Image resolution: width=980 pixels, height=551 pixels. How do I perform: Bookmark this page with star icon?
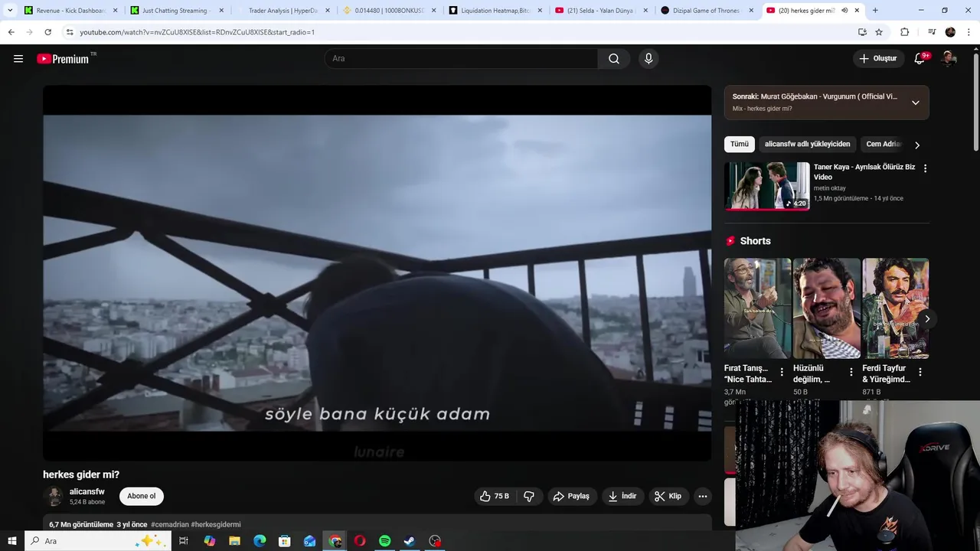point(879,32)
